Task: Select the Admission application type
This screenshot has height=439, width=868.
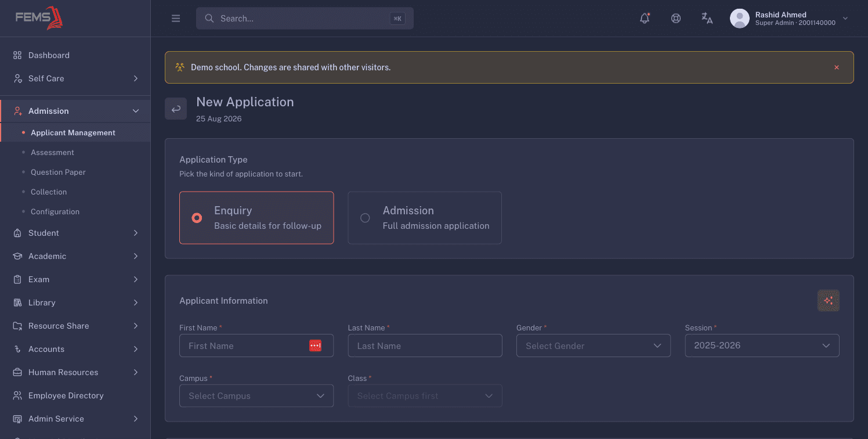Action: coord(425,218)
